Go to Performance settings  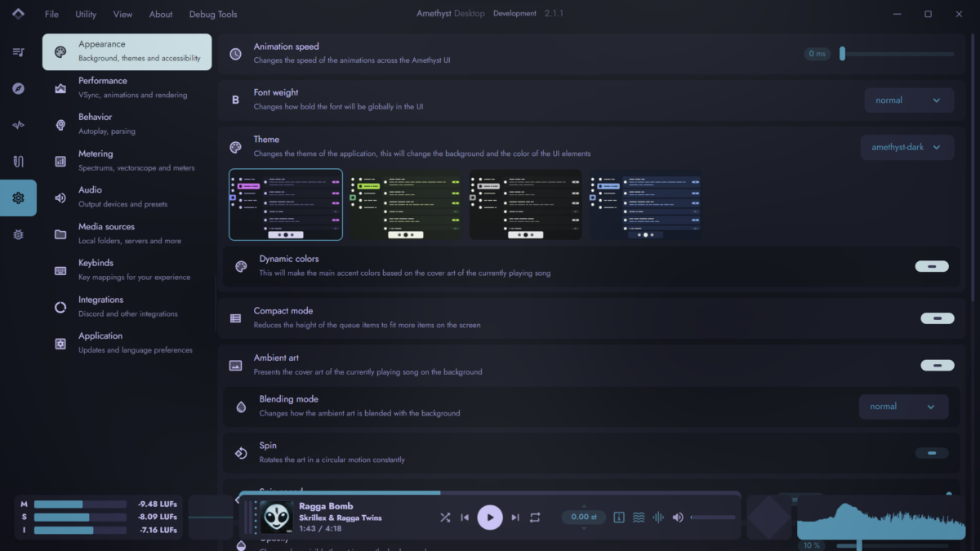[x=127, y=88]
